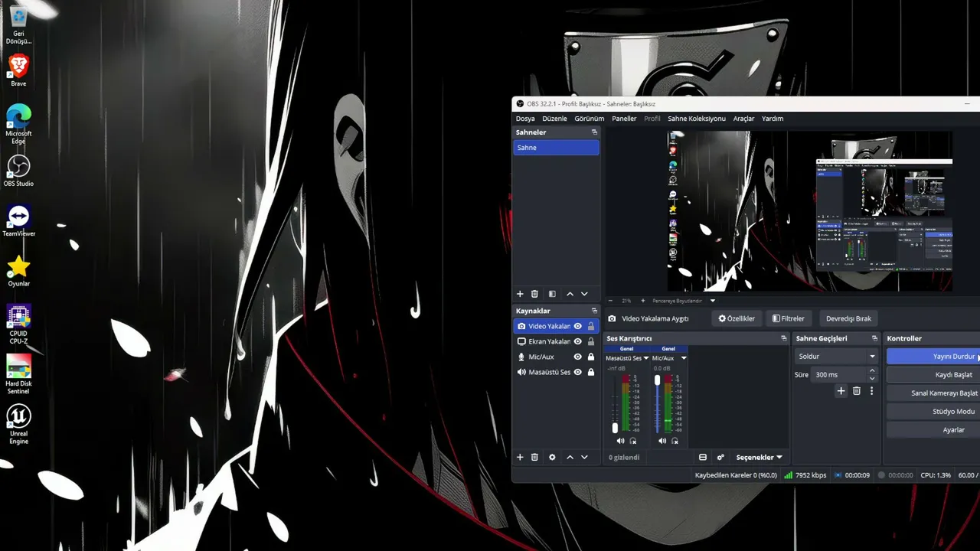Open the Araçlar menu

(x=743, y=119)
